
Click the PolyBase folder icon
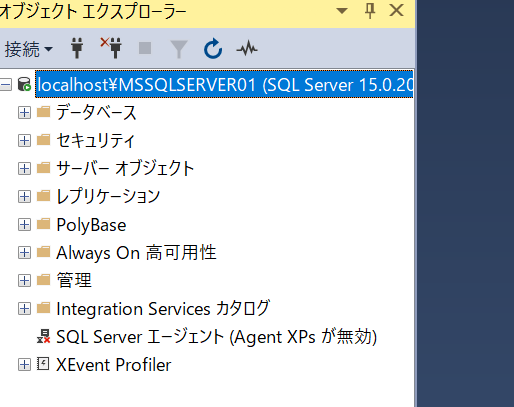[43, 224]
